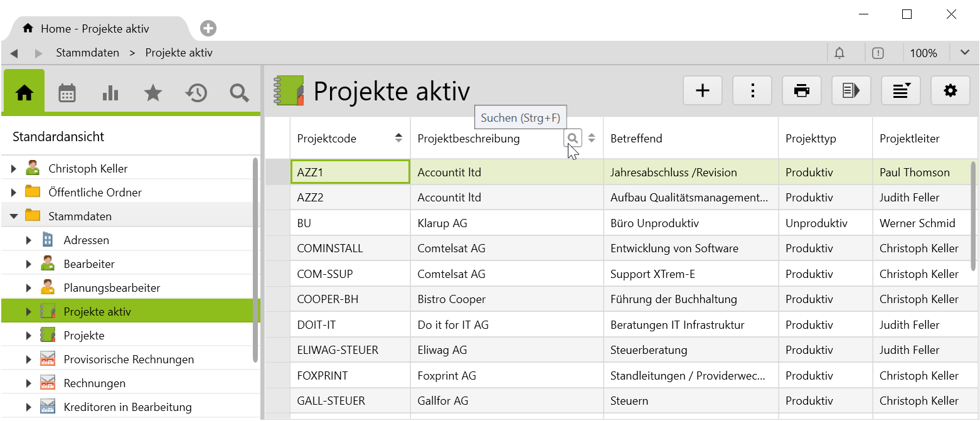Click Stammdaten in the breadcrumb path
Image resolution: width=980 pixels, height=421 pixels.
tap(87, 53)
